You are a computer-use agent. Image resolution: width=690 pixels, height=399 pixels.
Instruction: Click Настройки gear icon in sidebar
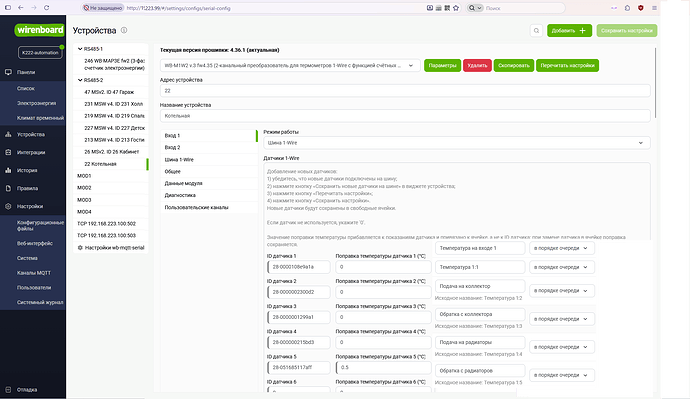coord(8,206)
